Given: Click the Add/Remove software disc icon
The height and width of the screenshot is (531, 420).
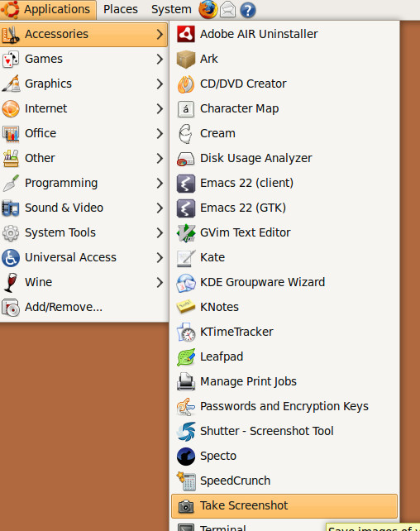Looking at the screenshot, I should [11, 307].
